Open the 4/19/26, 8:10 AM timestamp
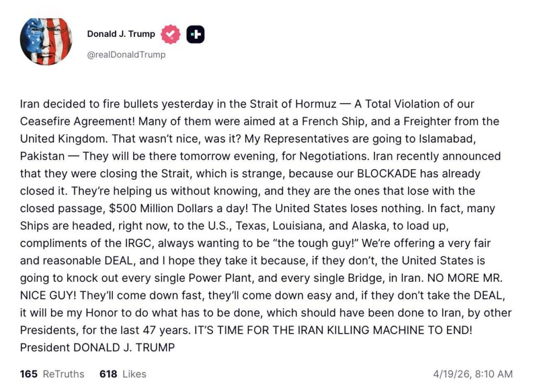The image size is (533, 392). pyautogui.click(x=473, y=374)
